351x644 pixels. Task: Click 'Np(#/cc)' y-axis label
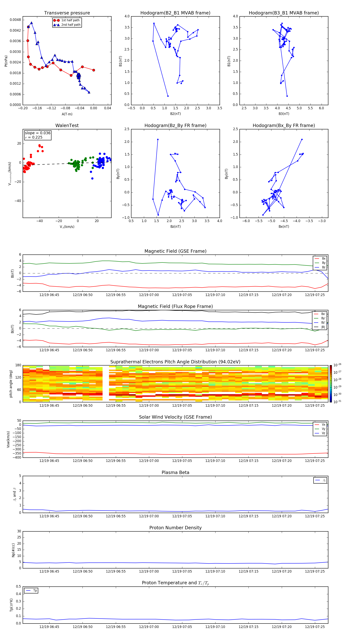pos(13,550)
